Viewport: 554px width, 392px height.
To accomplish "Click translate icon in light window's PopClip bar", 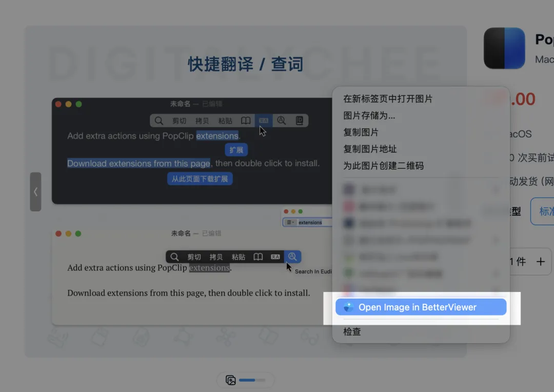I will pos(275,257).
